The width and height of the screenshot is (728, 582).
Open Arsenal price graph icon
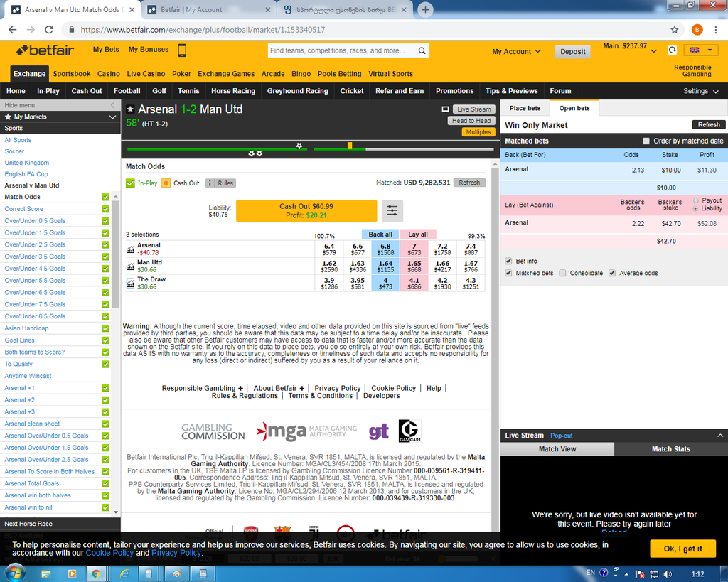pos(131,249)
